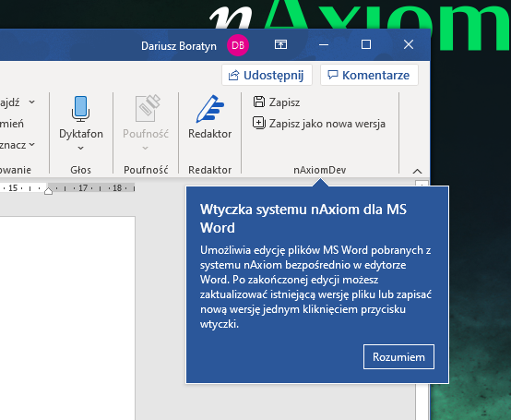Click the tooltip title Wtyczka systemu nAxiom
Screen dimensions: 511x420
coord(303,219)
